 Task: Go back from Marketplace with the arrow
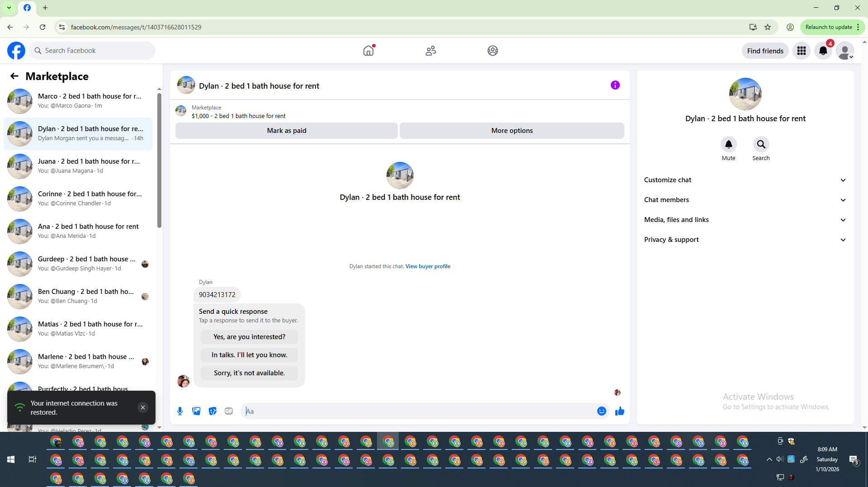[x=14, y=76]
